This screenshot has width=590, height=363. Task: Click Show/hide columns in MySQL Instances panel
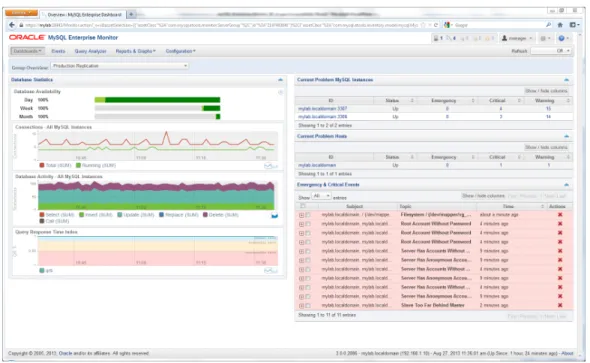[x=546, y=91]
